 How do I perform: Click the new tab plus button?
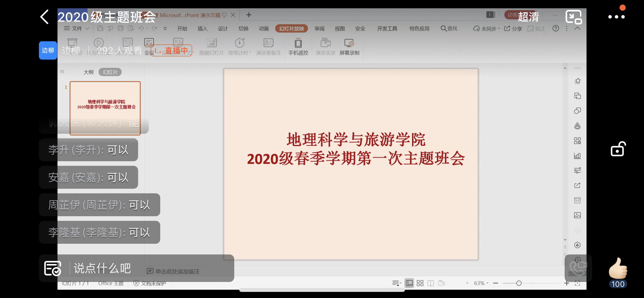click(249, 15)
